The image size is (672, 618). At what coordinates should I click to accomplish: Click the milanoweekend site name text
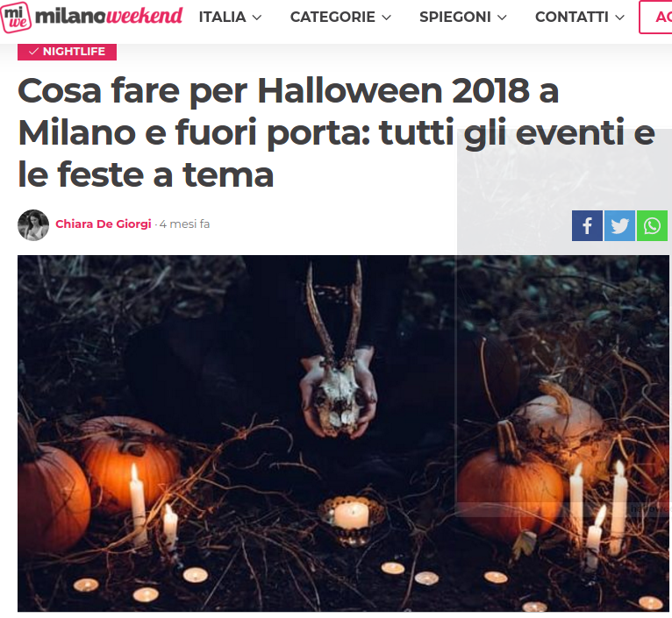coord(109,17)
